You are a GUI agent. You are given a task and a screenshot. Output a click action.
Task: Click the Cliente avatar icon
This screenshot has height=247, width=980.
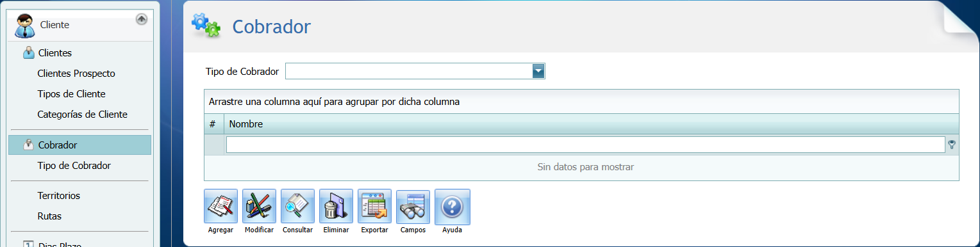[x=25, y=26]
